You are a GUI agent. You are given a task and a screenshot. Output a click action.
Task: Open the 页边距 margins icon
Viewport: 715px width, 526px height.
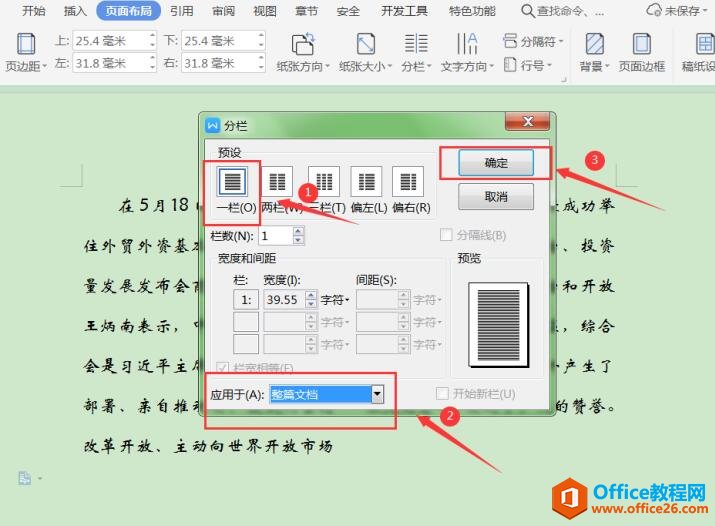[26, 44]
